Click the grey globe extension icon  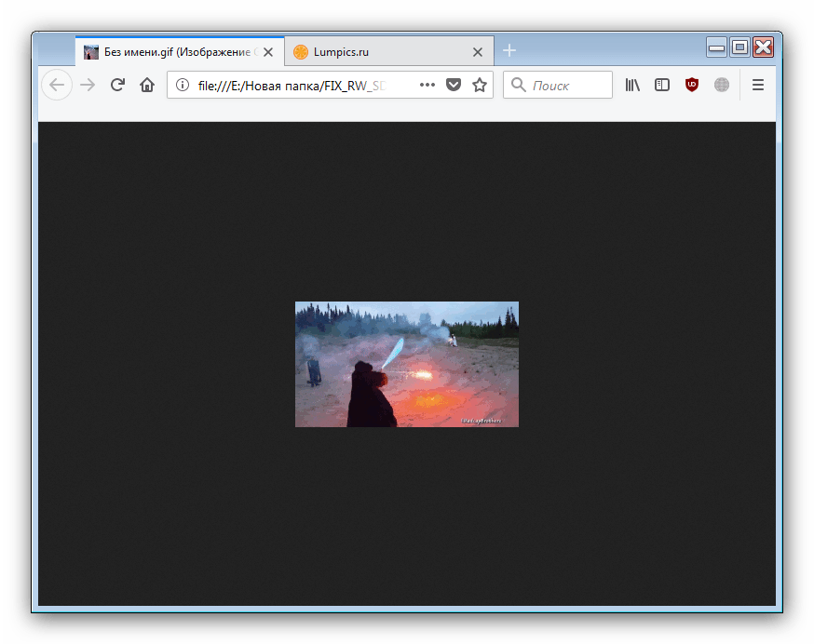point(722,85)
